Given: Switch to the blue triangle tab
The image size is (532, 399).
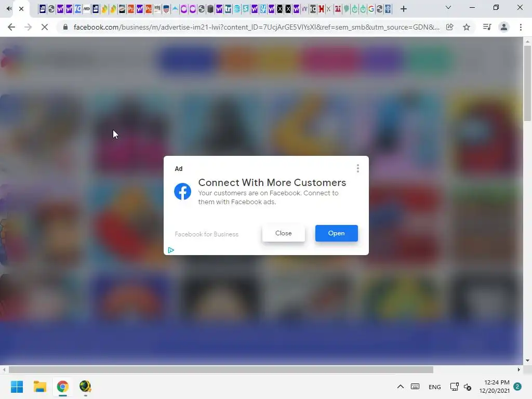Looking at the screenshot, I should coord(175,9).
